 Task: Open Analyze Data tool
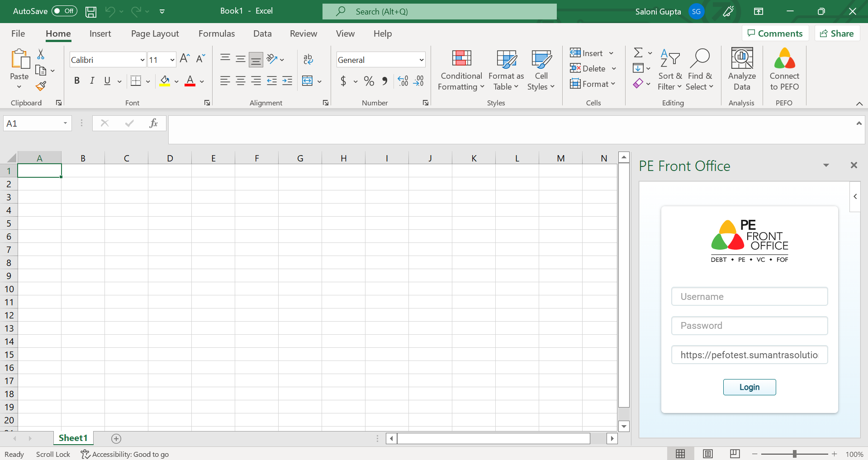click(742, 69)
